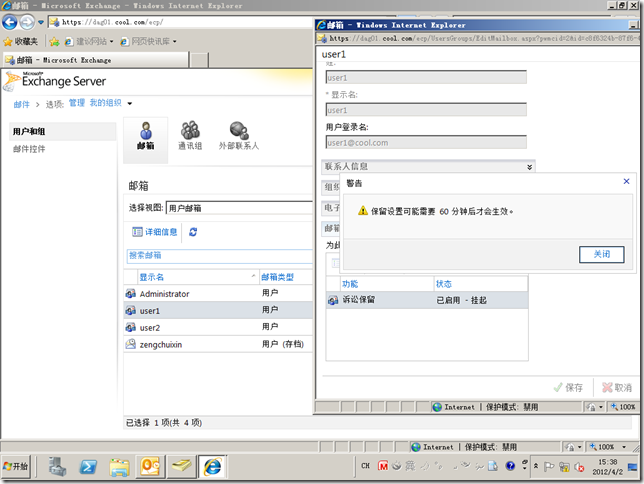Screen dimensions: 644x484
Task: Click the 邮件 breadcrumb link
Action: click(21, 104)
